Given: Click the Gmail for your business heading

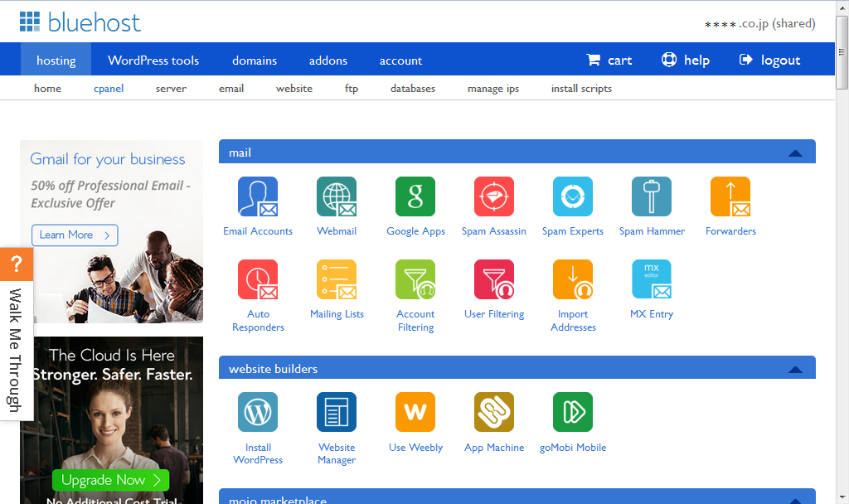Looking at the screenshot, I should click(x=108, y=159).
